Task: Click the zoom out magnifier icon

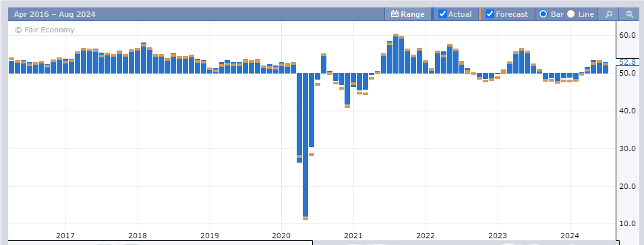Action: tap(628, 14)
